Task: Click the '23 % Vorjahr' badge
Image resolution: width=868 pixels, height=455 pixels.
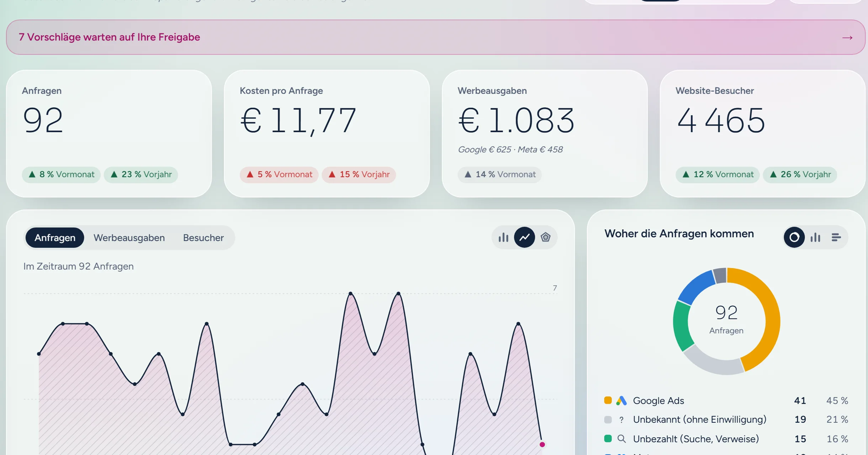Action: coord(141,175)
